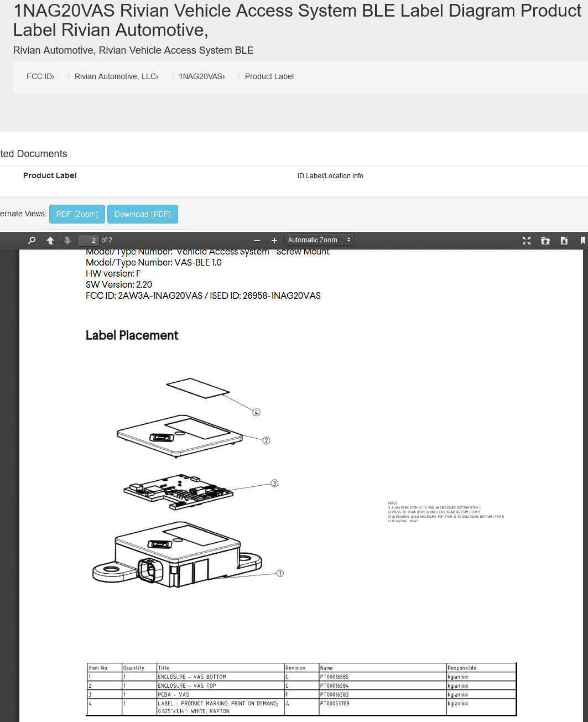Click 'ENCLOSURE - VAS BOTTOM' table cell
The width and height of the screenshot is (588, 722).
coord(220,677)
